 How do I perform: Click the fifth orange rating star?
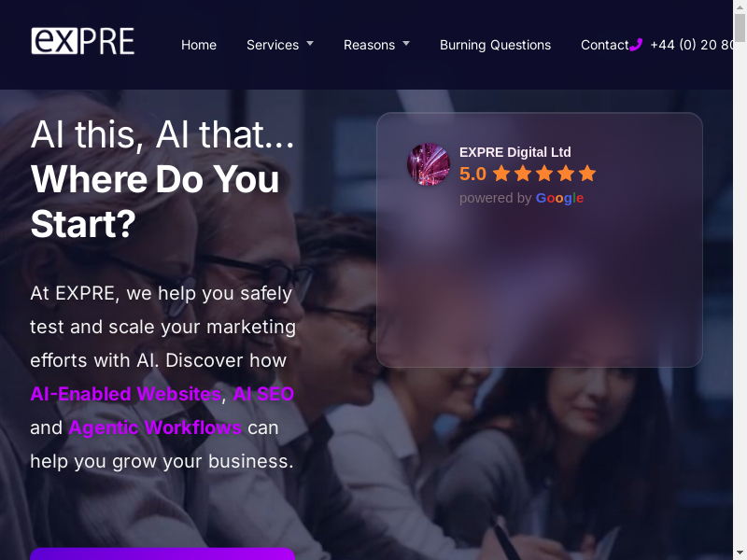click(587, 174)
